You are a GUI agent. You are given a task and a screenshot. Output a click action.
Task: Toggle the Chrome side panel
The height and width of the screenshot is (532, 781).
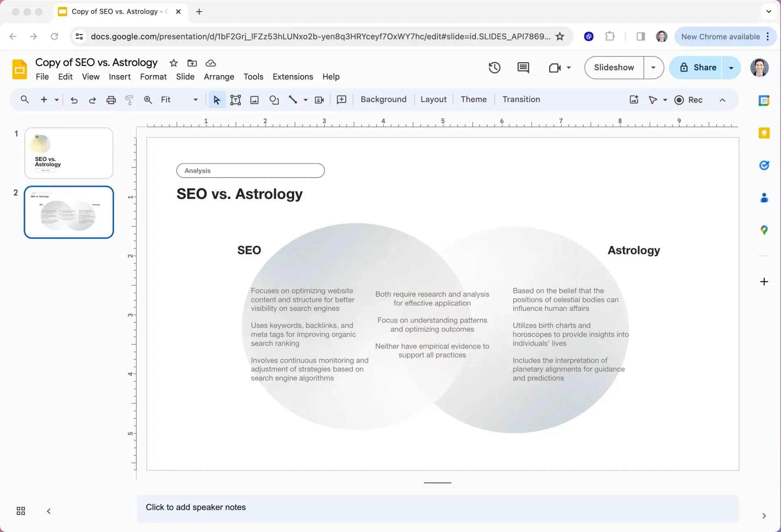click(x=641, y=37)
